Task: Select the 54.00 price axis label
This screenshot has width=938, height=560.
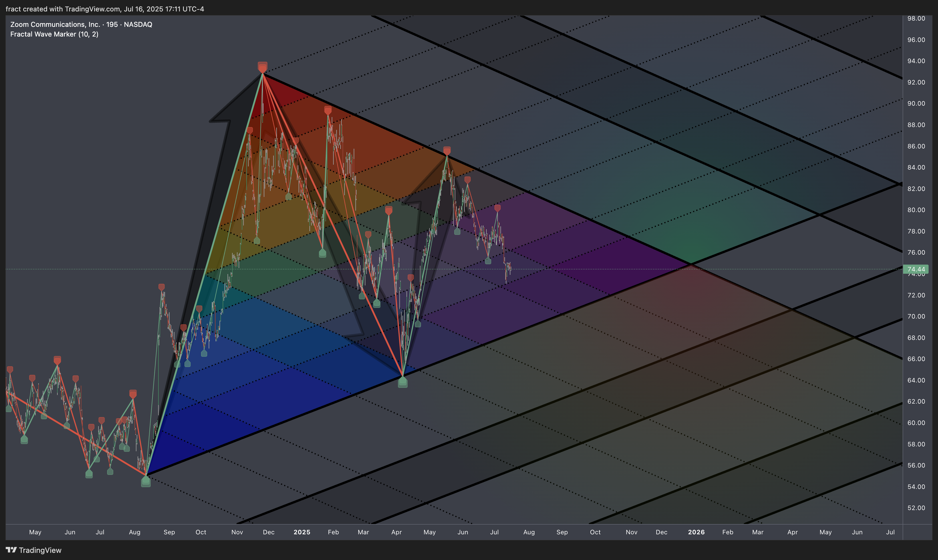Action: point(916,487)
